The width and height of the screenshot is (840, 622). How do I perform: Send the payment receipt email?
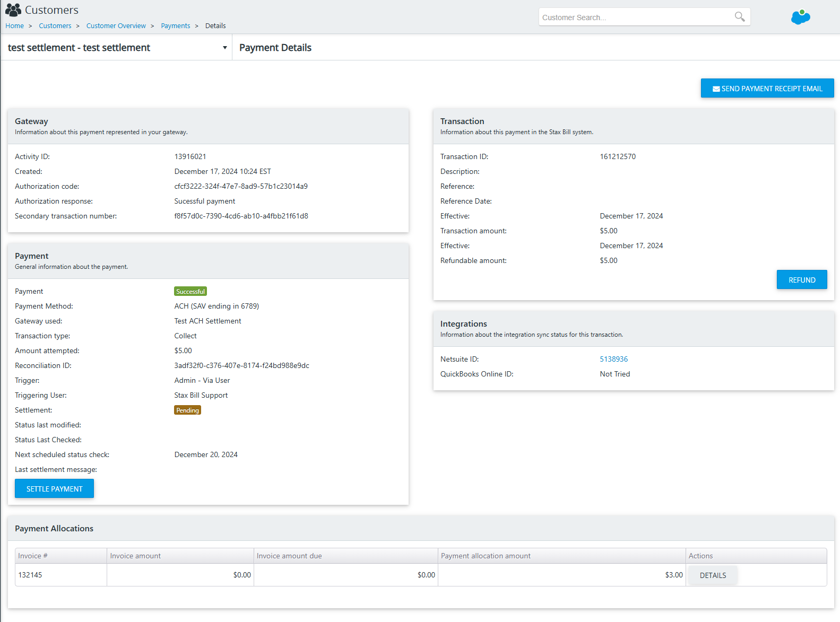[x=767, y=89]
